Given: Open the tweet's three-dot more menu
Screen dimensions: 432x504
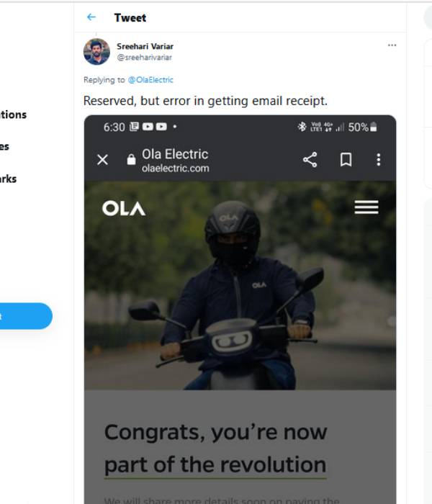Looking at the screenshot, I should [392, 45].
